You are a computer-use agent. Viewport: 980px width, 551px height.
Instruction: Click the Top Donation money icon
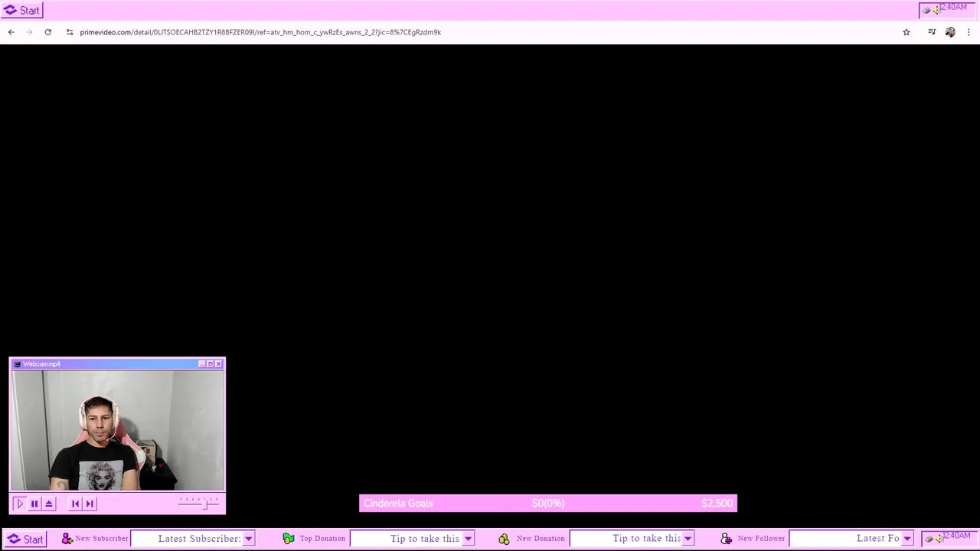289,539
